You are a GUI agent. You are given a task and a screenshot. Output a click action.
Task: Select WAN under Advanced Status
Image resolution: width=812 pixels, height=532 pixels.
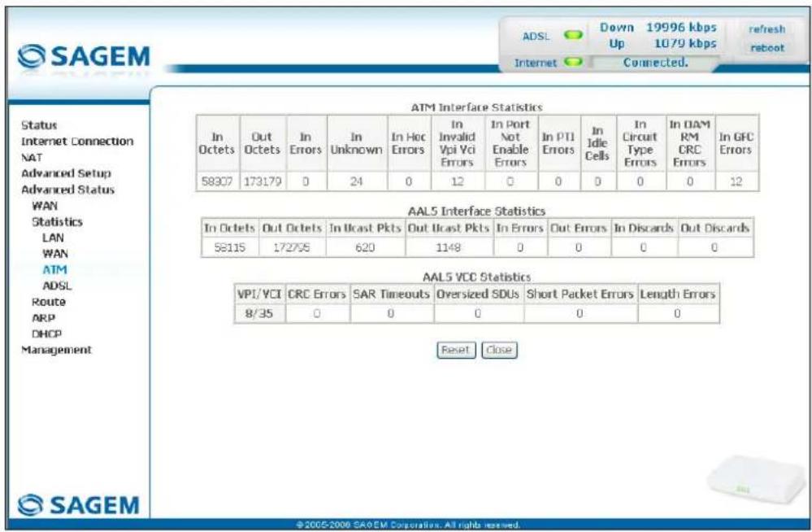tap(45, 205)
